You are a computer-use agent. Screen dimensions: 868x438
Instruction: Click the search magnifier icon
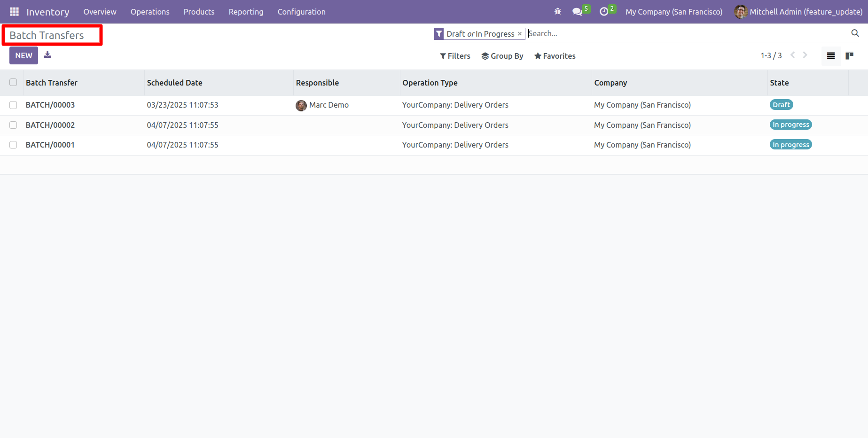click(855, 33)
